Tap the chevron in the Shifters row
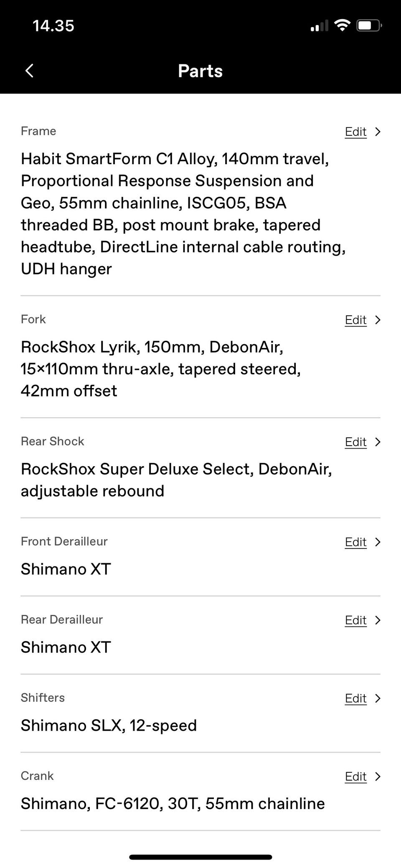This screenshot has height=868, width=401. (x=378, y=698)
